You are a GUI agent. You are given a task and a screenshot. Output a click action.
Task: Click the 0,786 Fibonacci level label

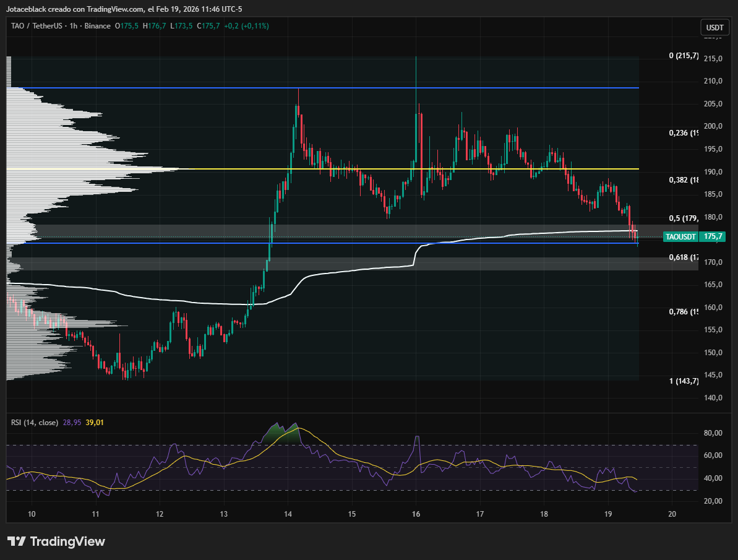[684, 311]
